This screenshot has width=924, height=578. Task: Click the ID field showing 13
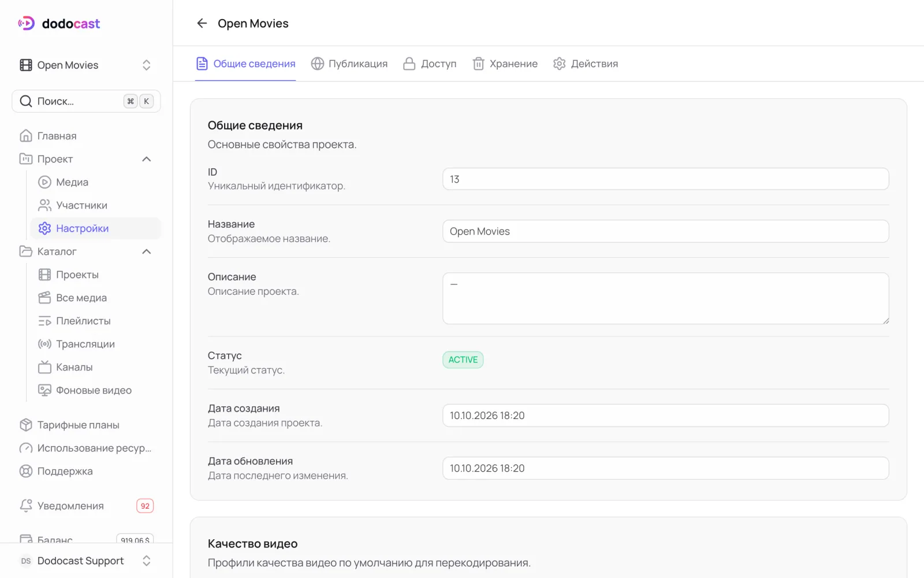point(665,179)
